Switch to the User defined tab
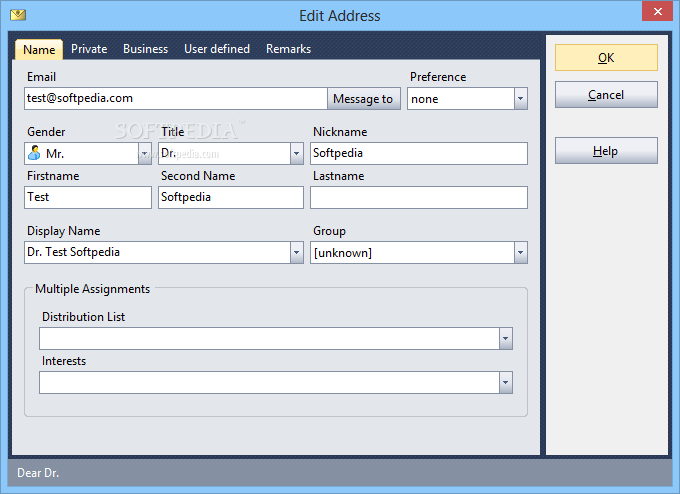The width and height of the screenshot is (680, 494). (x=217, y=49)
